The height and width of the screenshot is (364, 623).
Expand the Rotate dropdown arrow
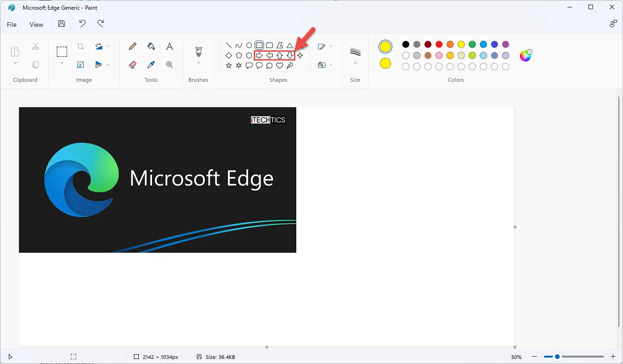tap(108, 46)
